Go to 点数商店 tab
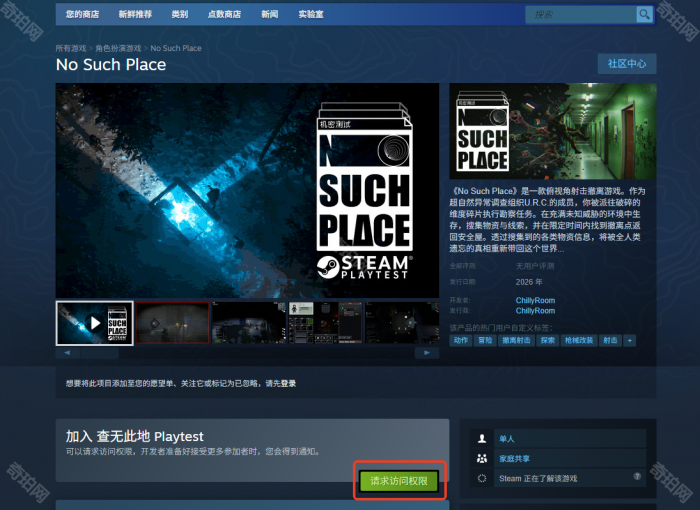This screenshot has height=510, width=700. [224, 14]
